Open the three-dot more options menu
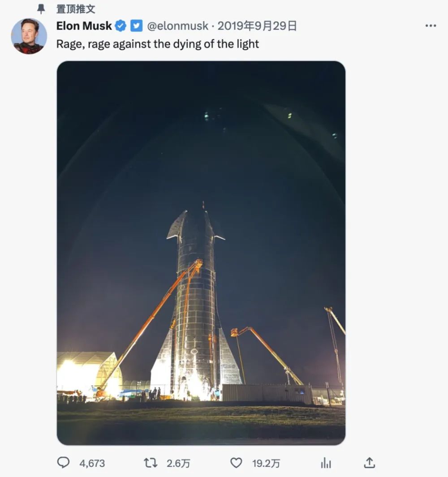The width and height of the screenshot is (448, 477). [431, 26]
